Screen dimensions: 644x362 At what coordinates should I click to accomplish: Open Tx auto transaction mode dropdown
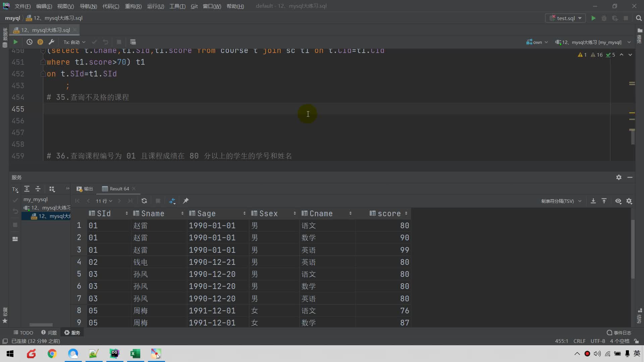[74, 42]
